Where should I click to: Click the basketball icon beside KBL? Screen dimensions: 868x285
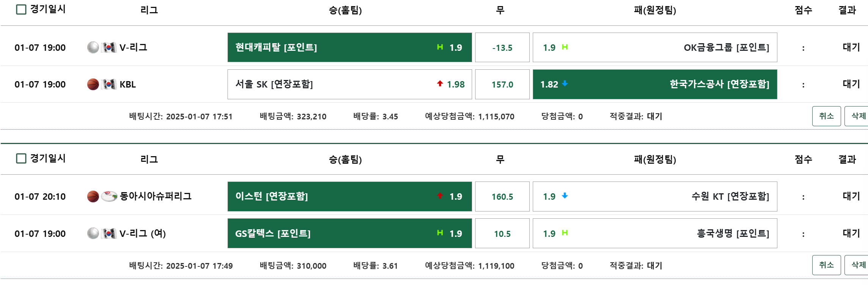[93, 84]
